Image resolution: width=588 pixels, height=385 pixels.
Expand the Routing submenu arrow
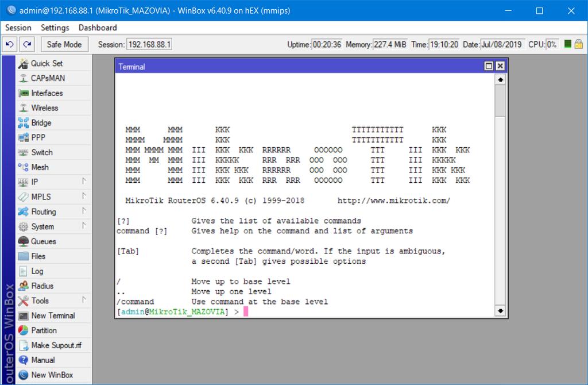tap(84, 211)
